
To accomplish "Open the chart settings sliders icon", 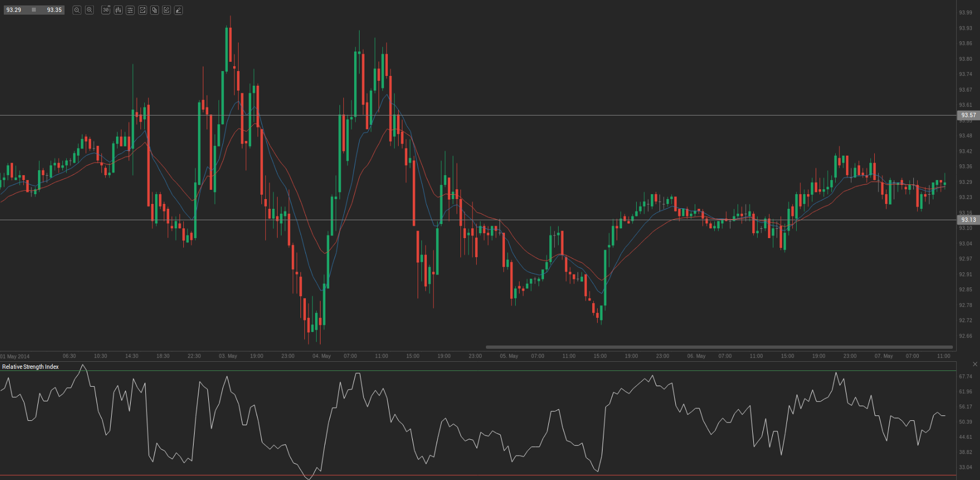I will tap(130, 10).
